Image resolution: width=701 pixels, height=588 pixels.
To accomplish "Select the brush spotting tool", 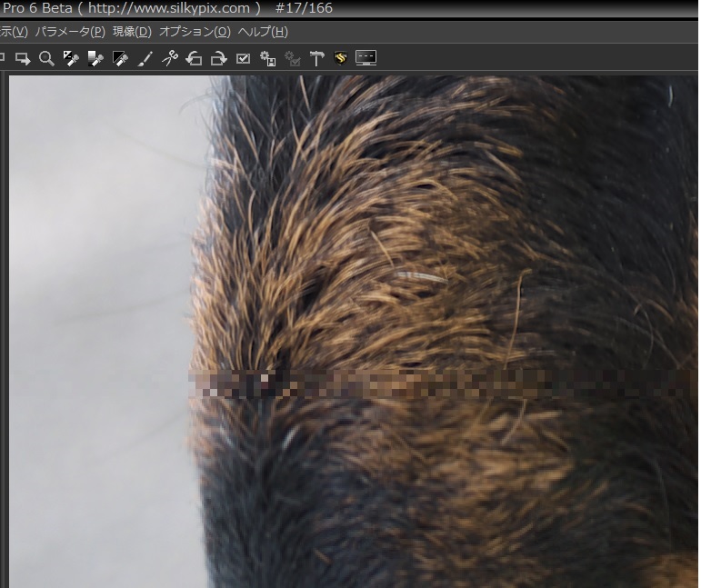I will pos(145,58).
